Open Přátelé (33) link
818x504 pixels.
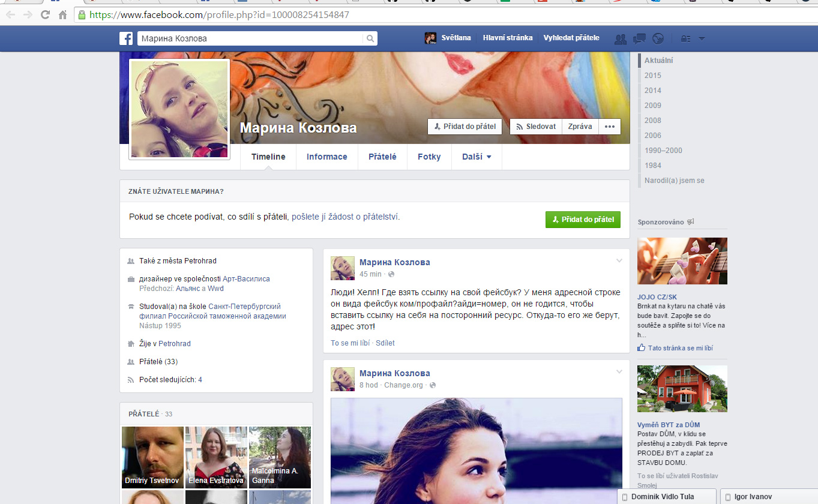(x=158, y=362)
